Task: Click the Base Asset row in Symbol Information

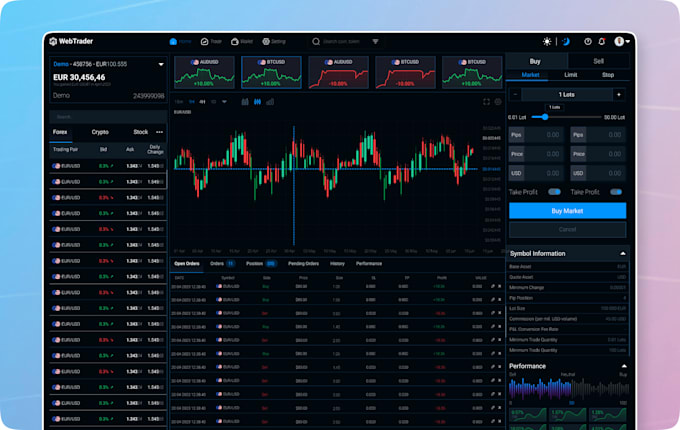Action: [567, 267]
